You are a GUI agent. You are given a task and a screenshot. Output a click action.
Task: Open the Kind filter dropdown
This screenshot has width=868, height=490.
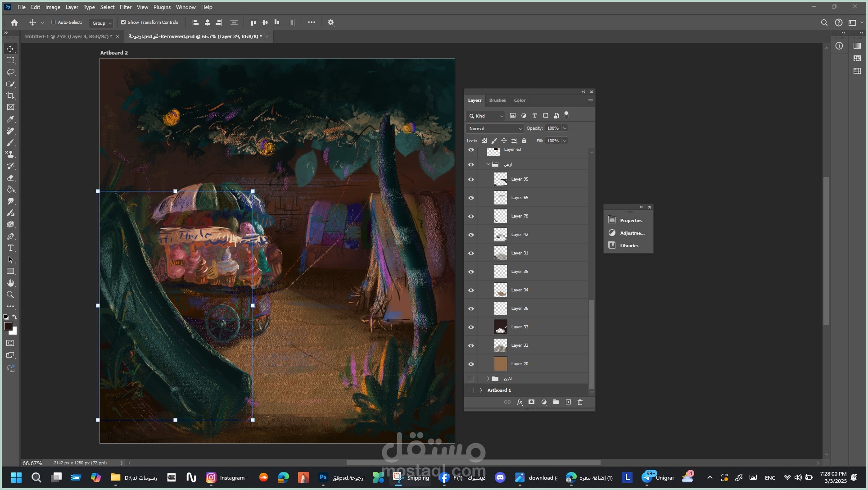click(x=485, y=116)
